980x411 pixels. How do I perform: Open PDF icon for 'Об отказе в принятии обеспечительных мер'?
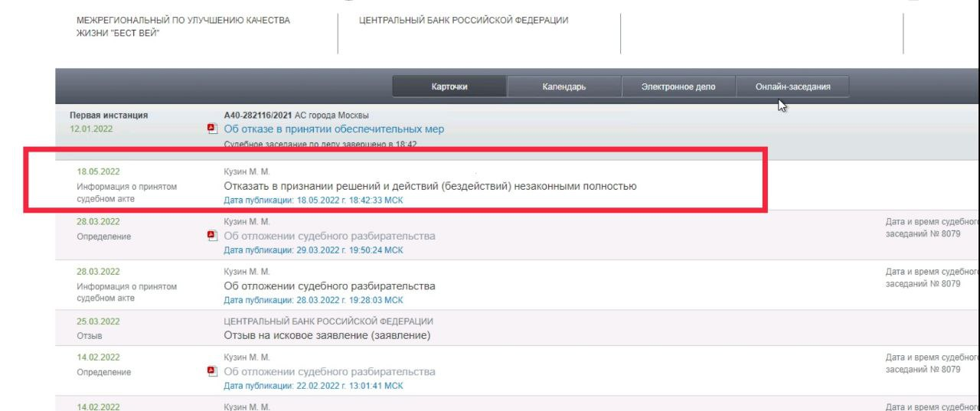point(212,129)
